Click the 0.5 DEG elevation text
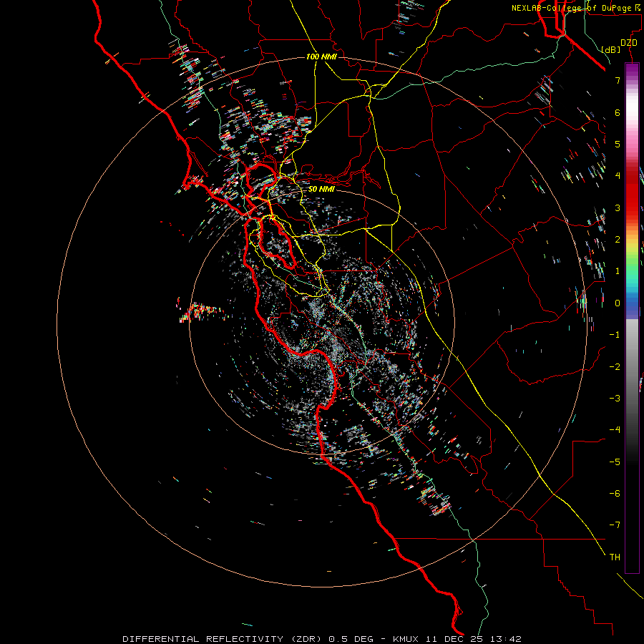 coord(351,639)
